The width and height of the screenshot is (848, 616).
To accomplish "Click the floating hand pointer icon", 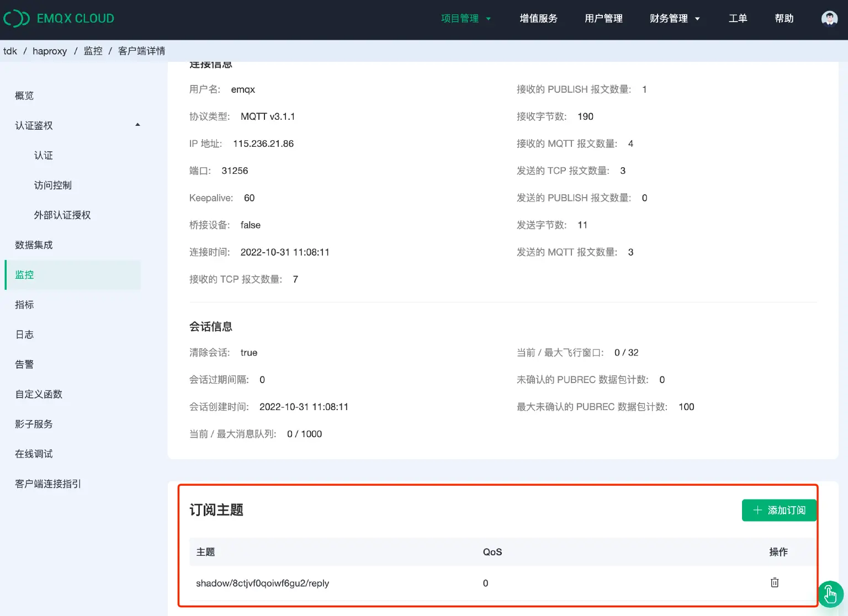I will coord(830,594).
